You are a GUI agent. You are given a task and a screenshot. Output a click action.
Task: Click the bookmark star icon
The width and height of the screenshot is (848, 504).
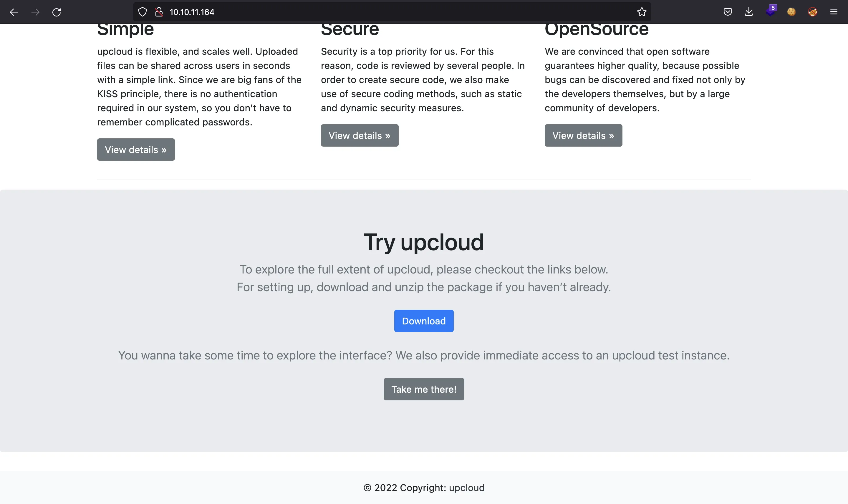pos(642,12)
